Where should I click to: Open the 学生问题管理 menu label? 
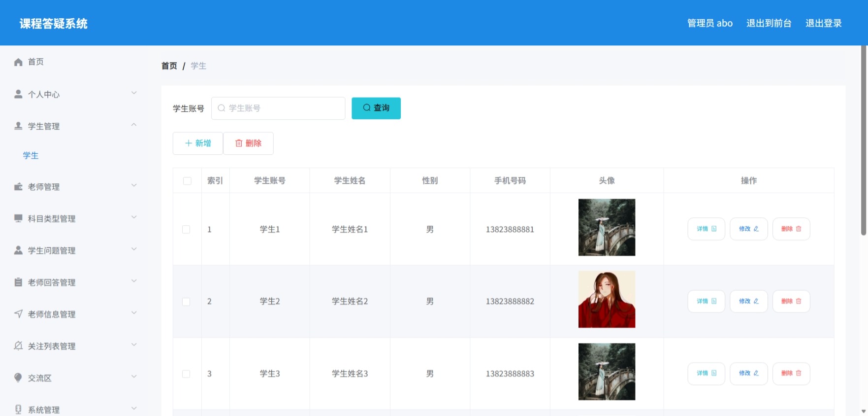coord(52,250)
